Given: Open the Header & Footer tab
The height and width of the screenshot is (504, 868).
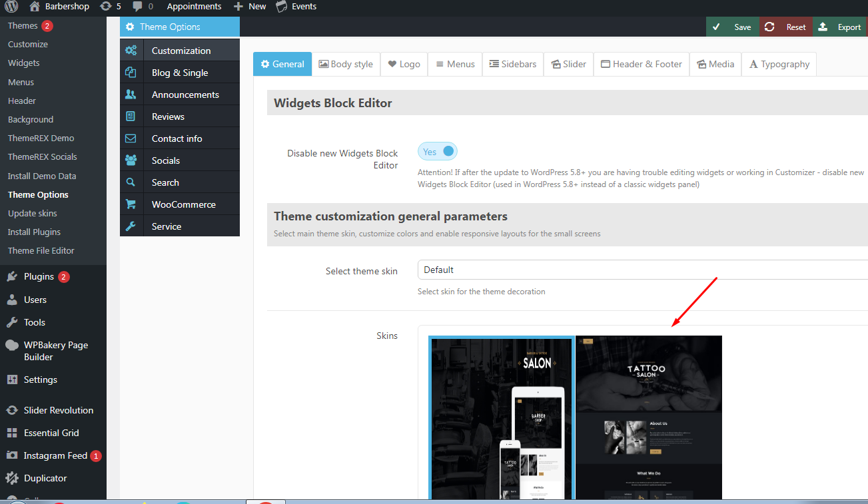Looking at the screenshot, I should (x=642, y=64).
